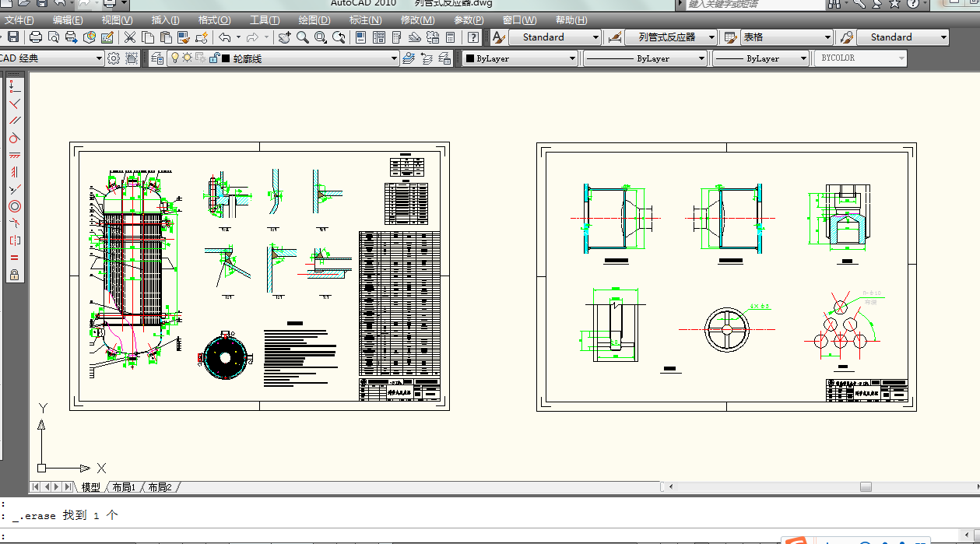This screenshot has width=980, height=544.
Task: Click the Help question mark icon
Action: 473,37
